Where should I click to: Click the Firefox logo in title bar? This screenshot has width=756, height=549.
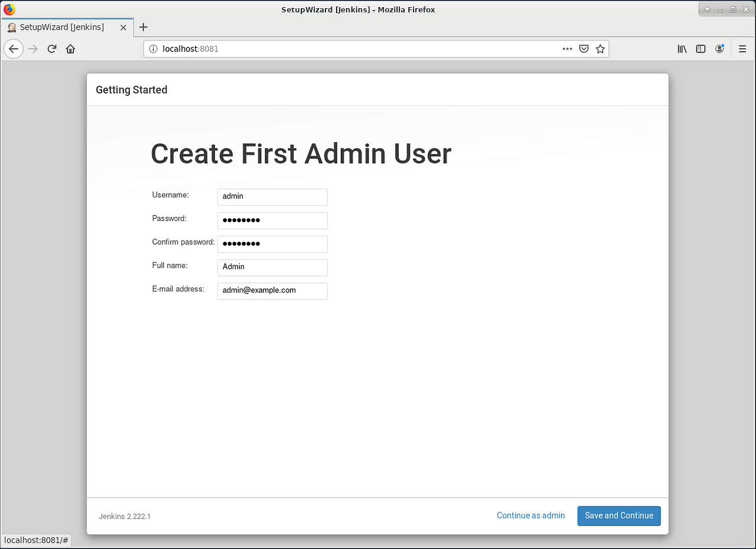[x=9, y=9]
